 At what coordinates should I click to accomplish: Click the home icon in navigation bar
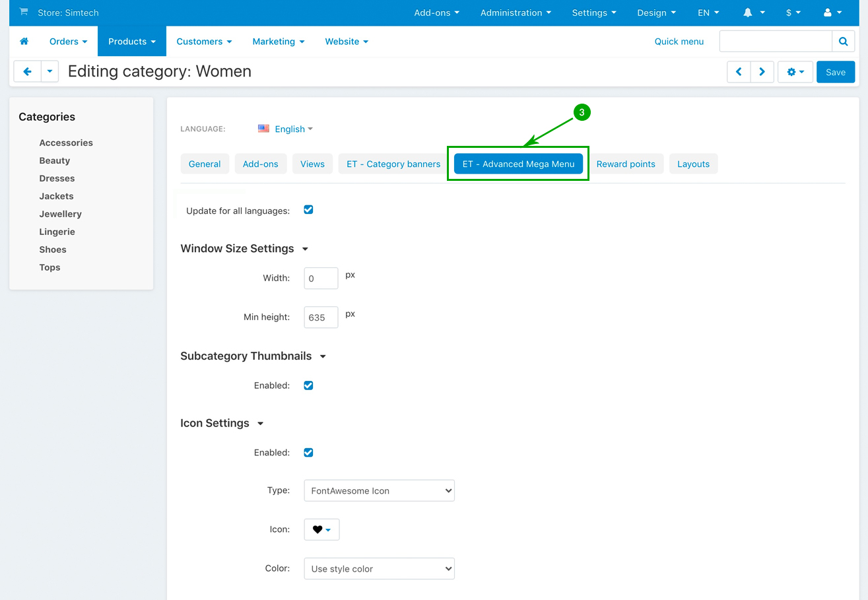pyautogui.click(x=24, y=42)
